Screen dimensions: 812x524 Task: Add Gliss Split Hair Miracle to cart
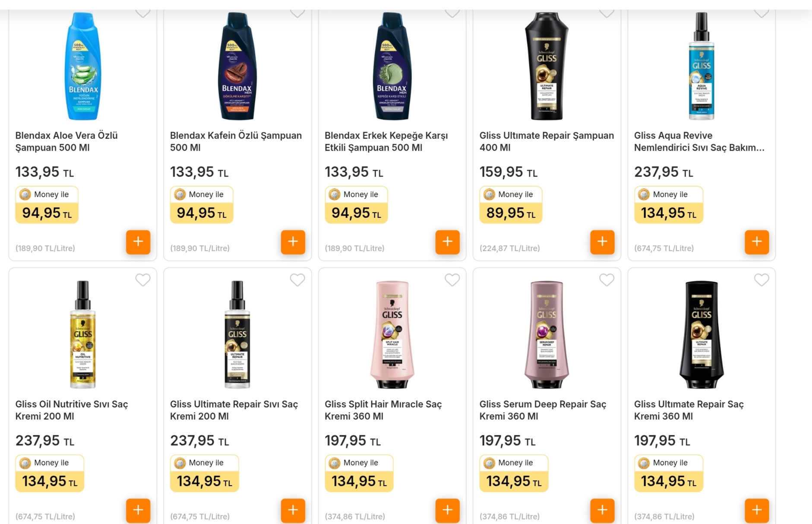point(447,510)
